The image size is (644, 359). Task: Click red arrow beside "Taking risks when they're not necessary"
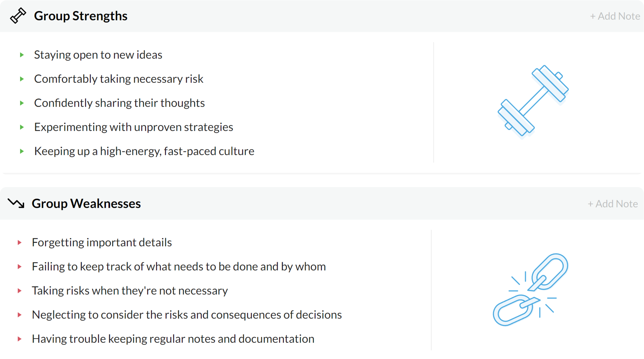click(x=19, y=290)
